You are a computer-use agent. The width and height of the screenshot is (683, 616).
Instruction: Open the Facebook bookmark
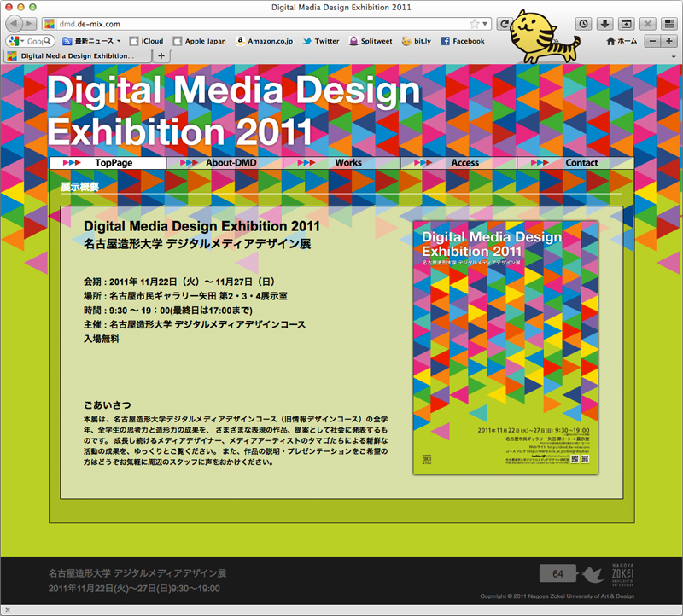[x=463, y=41]
